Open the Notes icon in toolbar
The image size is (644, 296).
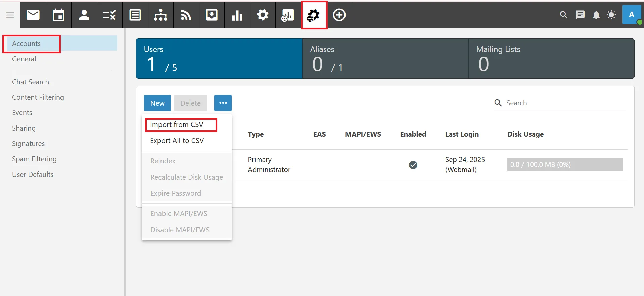click(x=135, y=15)
